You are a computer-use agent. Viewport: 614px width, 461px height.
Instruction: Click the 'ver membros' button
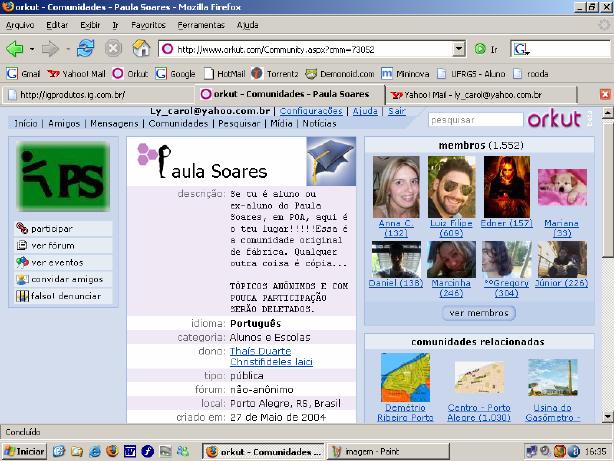click(x=479, y=313)
